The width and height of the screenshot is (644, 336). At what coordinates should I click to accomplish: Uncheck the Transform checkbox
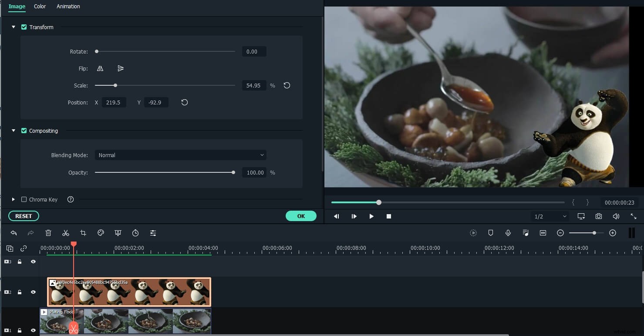(x=24, y=27)
